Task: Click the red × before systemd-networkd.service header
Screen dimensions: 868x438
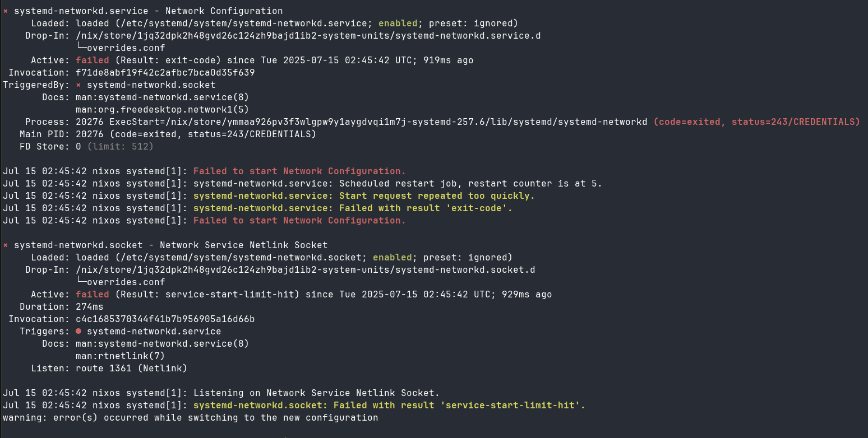Action: [x=6, y=11]
